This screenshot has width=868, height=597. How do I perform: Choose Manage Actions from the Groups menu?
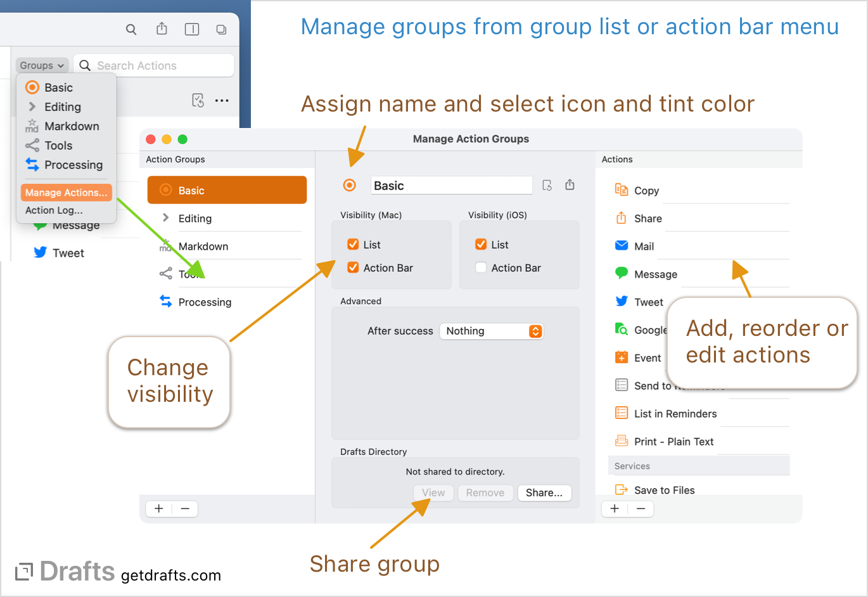click(x=66, y=192)
